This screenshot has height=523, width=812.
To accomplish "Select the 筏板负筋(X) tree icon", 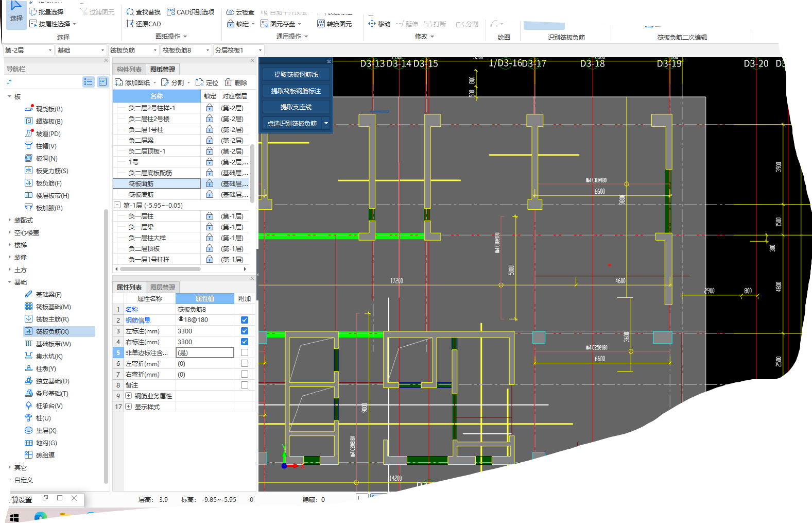I will pyautogui.click(x=28, y=331).
